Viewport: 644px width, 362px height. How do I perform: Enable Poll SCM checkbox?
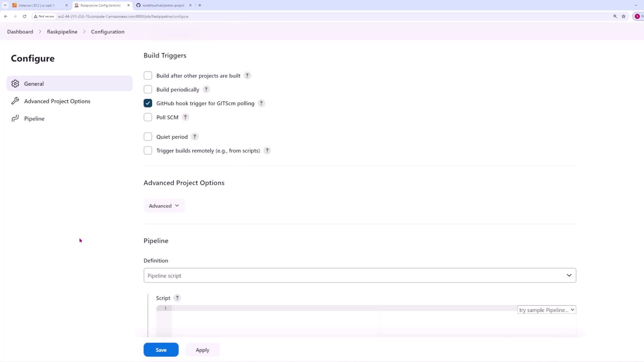pos(148,117)
